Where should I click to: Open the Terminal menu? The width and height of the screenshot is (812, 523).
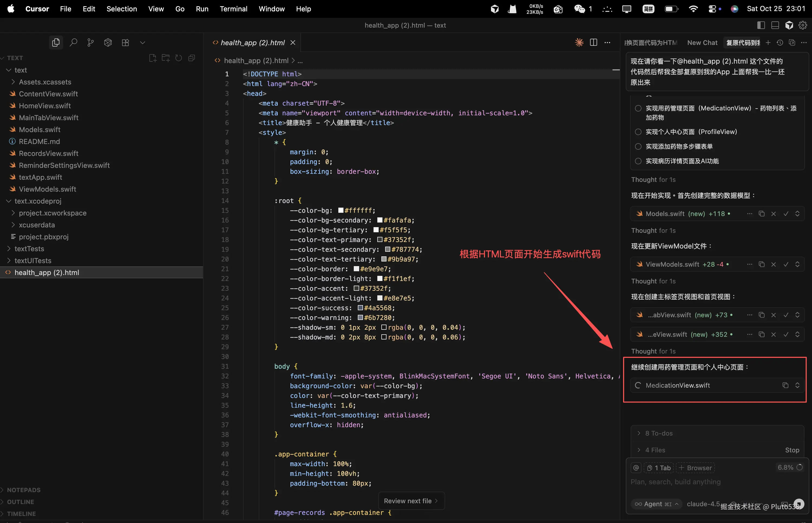233,9
